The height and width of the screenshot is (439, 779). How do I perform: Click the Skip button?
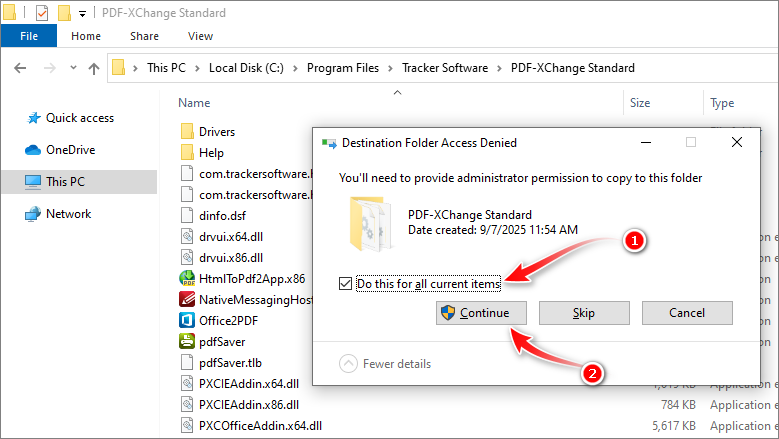584,313
